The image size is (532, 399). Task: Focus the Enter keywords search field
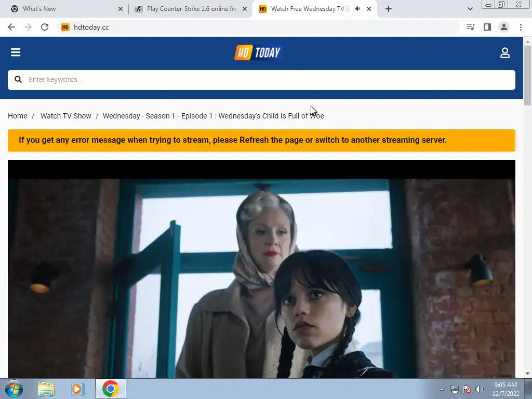click(x=261, y=80)
